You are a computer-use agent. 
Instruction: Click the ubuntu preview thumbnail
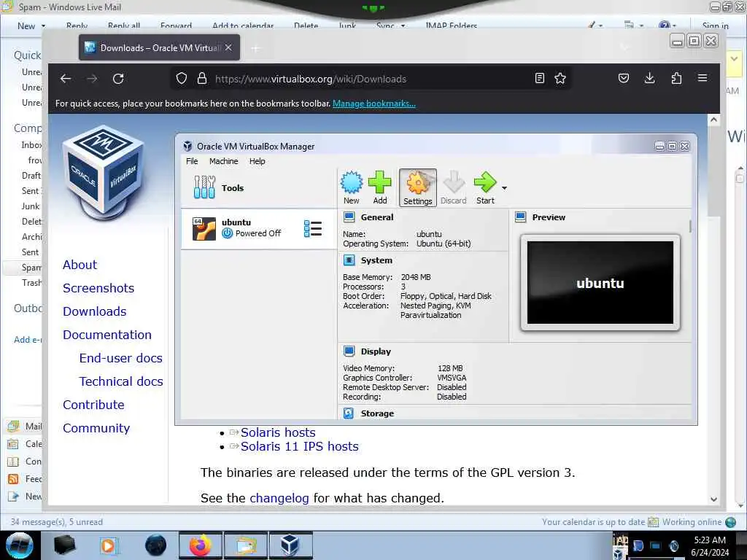[x=600, y=282]
